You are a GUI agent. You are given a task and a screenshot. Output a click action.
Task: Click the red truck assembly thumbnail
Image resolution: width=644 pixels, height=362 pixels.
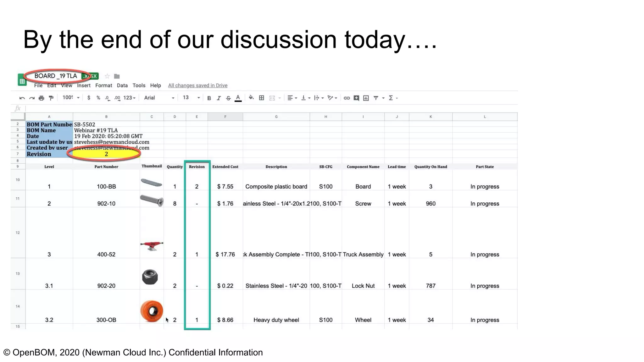152,246
